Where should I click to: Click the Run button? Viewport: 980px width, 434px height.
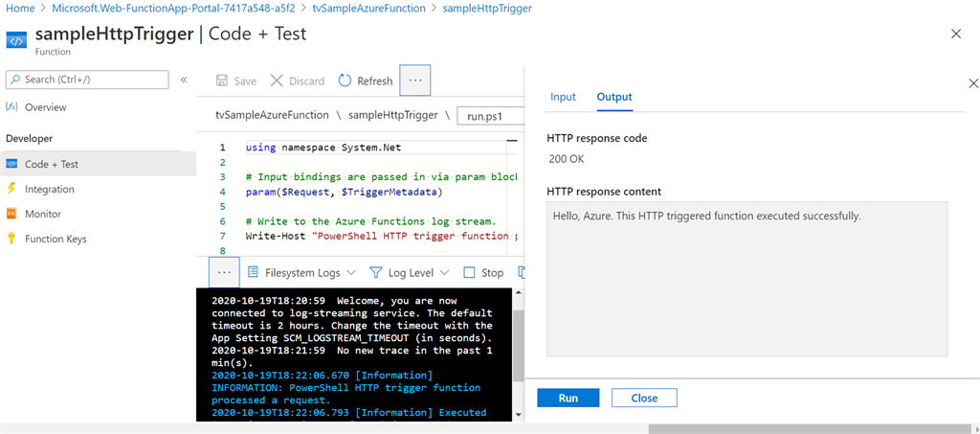(568, 398)
